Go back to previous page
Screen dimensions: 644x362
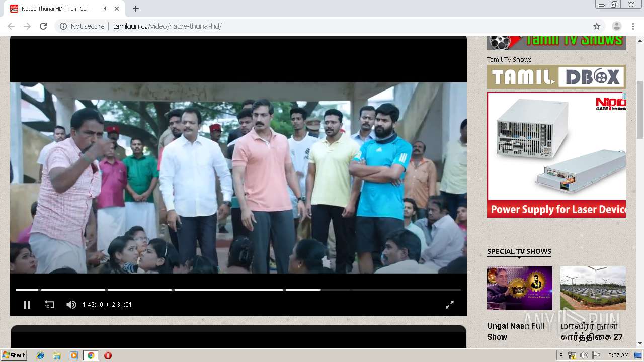11,26
